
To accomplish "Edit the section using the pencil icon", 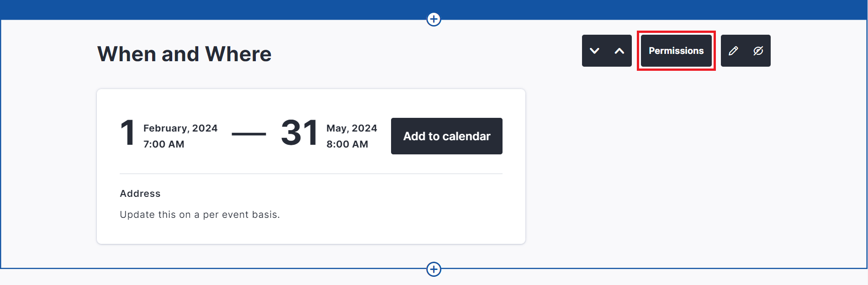I will click(733, 51).
